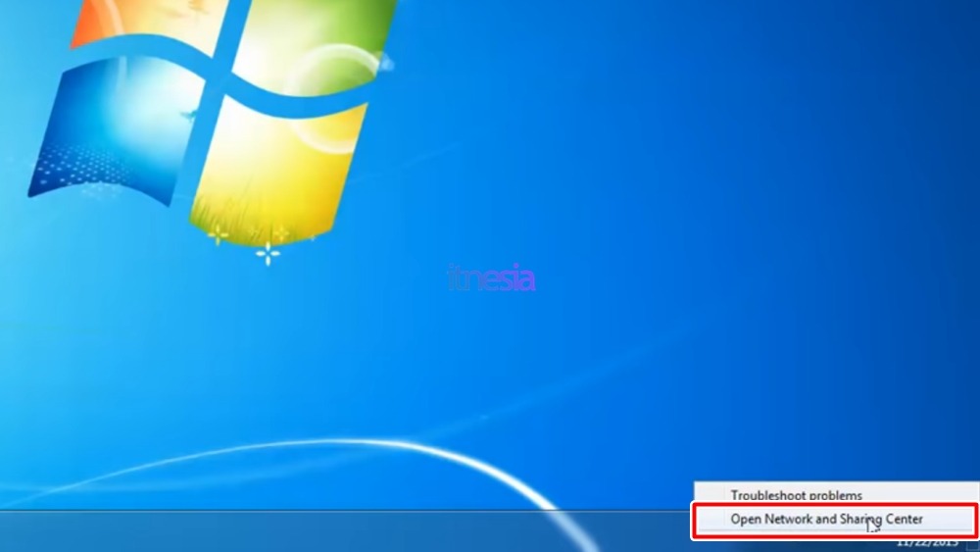Click the itnesia watermark text

point(492,278)
